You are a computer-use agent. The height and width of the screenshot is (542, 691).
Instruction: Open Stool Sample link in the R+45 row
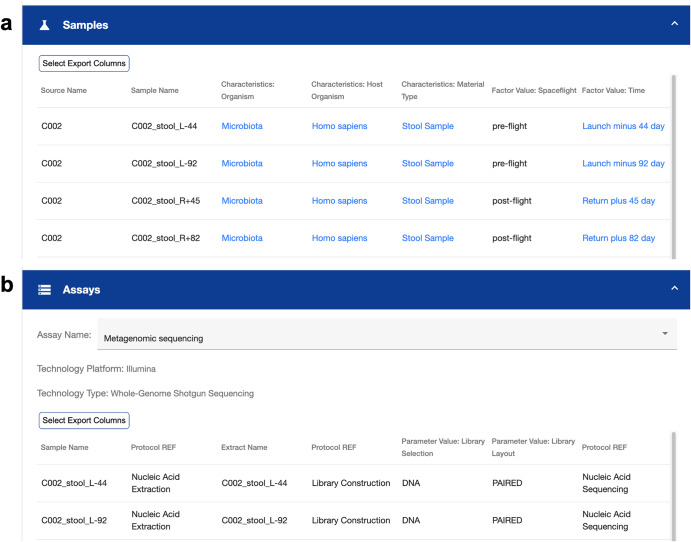427,201
